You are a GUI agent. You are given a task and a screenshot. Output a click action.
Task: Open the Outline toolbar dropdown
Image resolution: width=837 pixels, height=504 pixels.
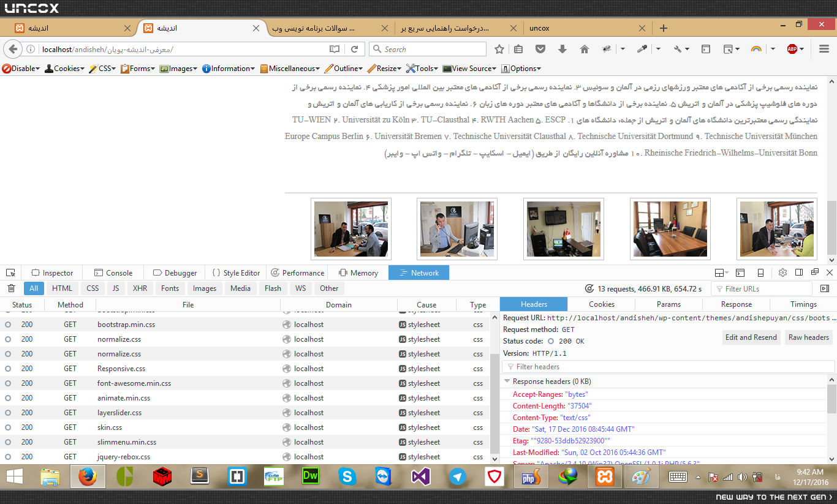pos(344,69)
